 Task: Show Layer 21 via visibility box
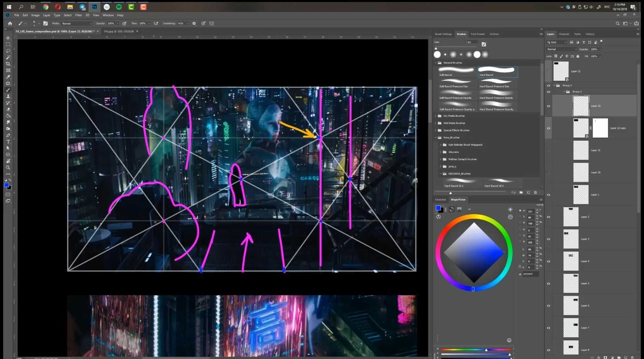pyautogui.click(x=549, y=150)
